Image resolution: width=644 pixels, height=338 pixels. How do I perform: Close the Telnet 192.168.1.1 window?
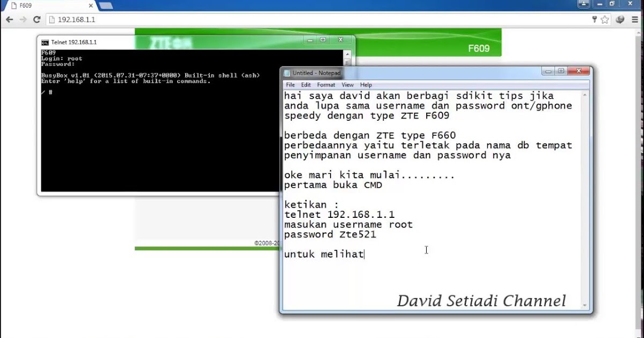click(x=341, y=40)
